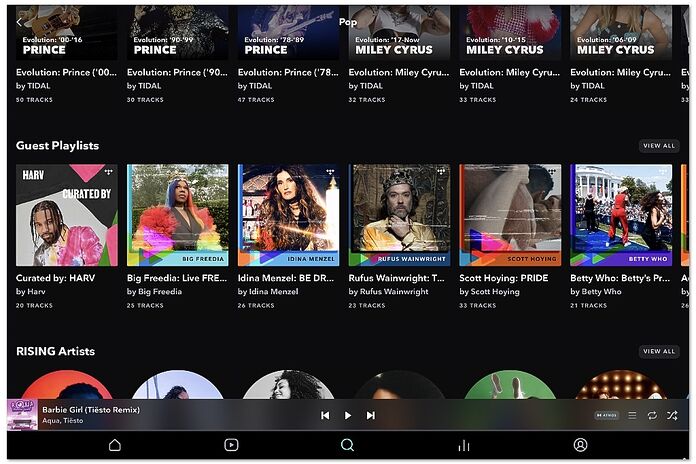Click 'Big Freedia: Live FRE...' title
Image resolution: width=696 pixels, height=464 pixels.
(x=177, y=278)
